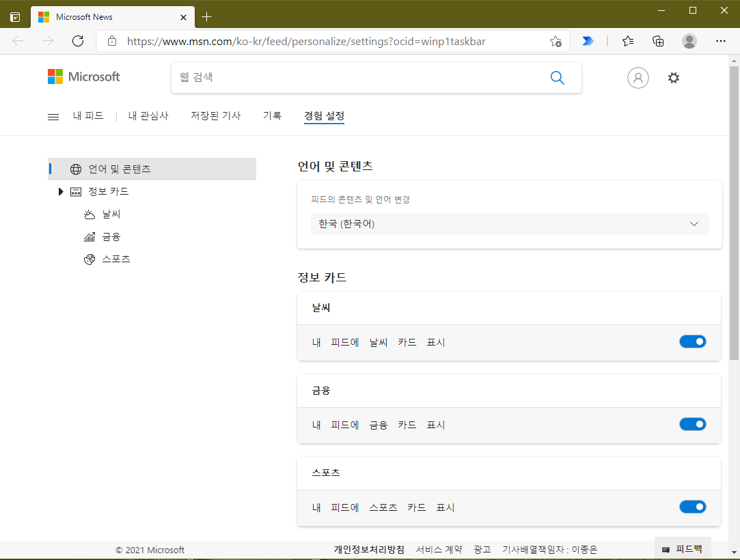Click the browser Forward arrow
This screenshot has width=740, height=560.
point(48,41)
